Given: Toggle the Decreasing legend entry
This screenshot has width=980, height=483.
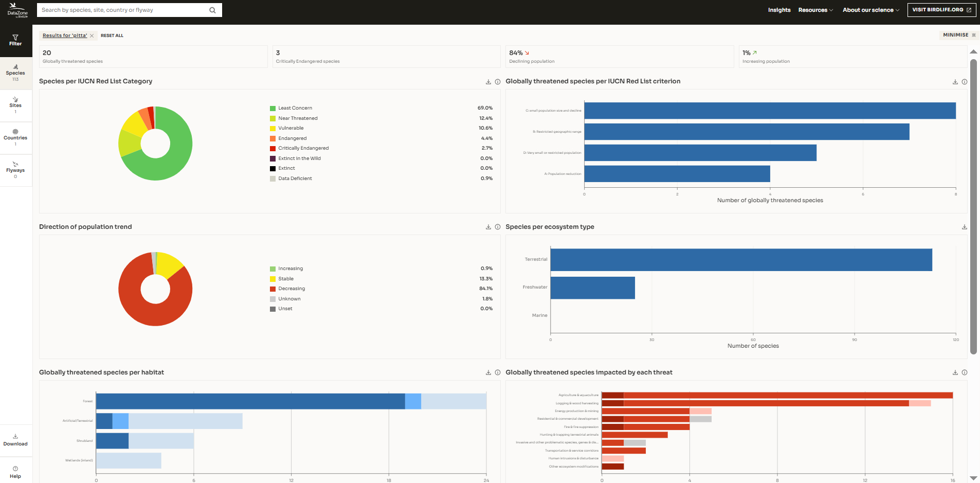Looking at the screenshot, I should [291, 289].
